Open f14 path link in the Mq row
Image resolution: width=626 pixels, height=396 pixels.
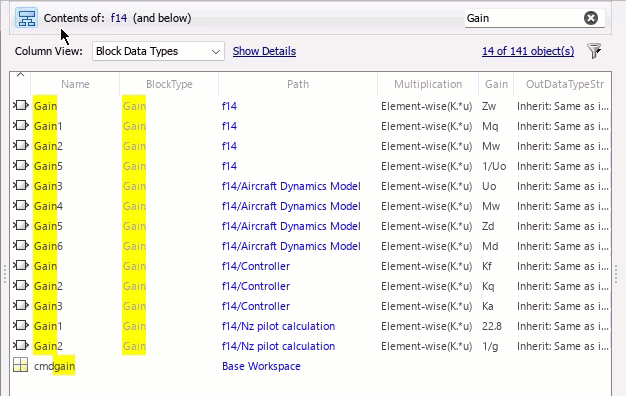[229, 126]
